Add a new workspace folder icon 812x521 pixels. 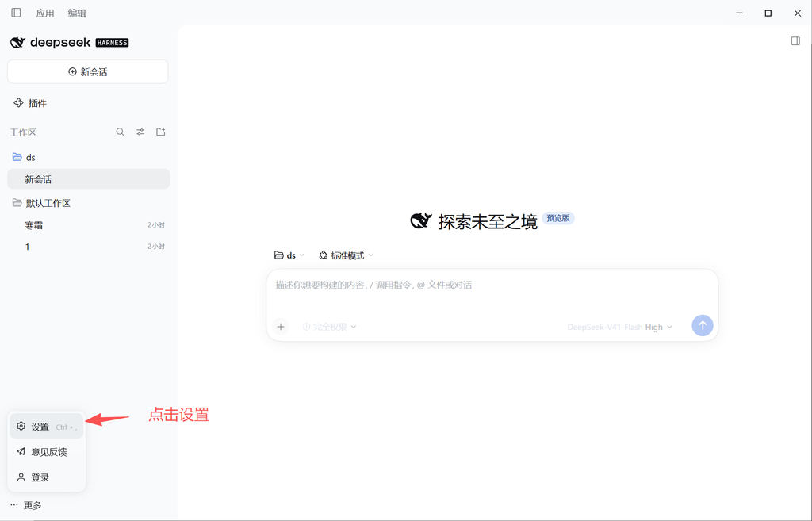click(160, 132)
